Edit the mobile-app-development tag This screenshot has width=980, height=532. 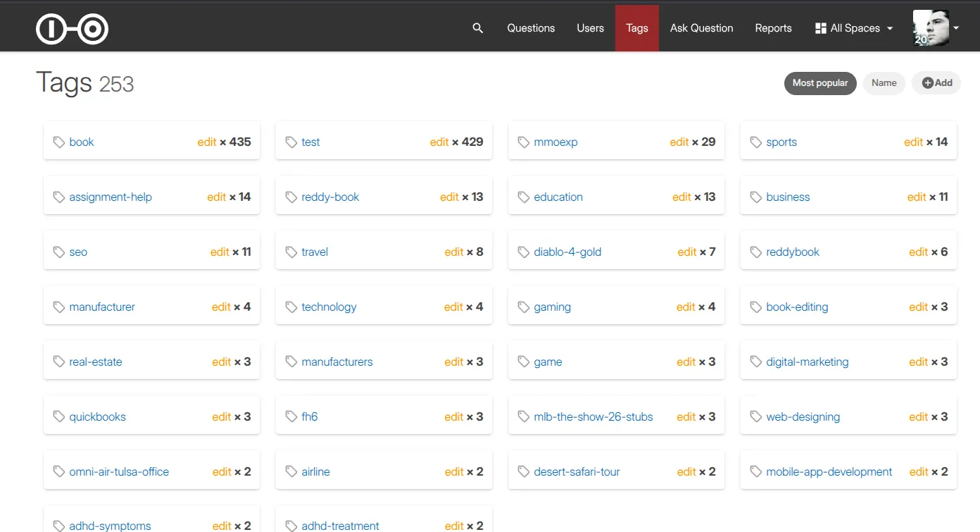[919, 472]
